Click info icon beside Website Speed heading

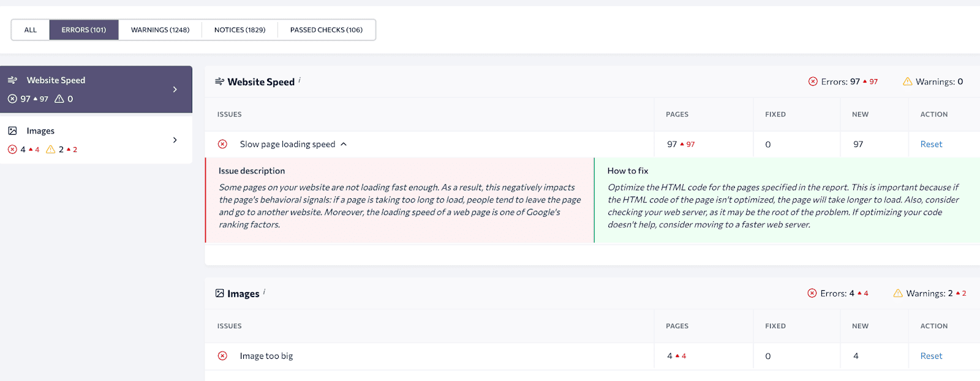pos(300,80)
